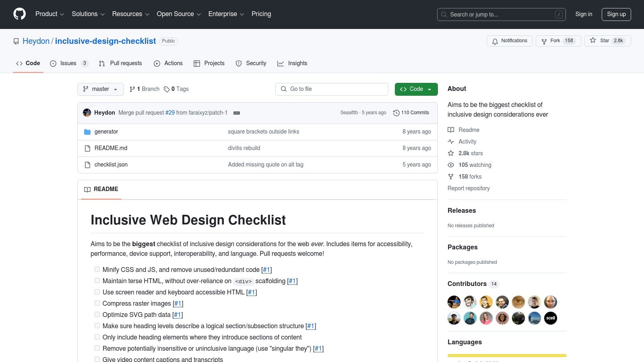This screenshot has height=362, width=644.
Task: Click the fork icon beside 158 forks
Action: (x=451, y=177)
